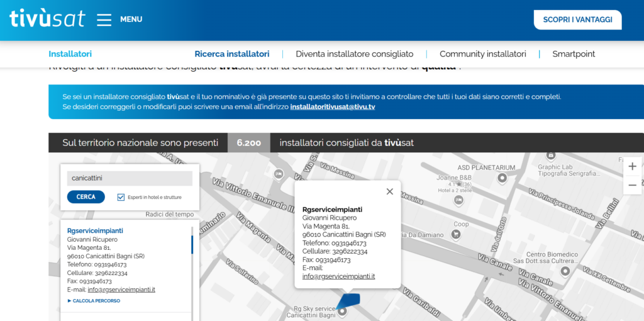Click Giovanni Ricupero name in popup
Image resolution: width=644 pixels, height=321 pixels.
(x=330, y=218)
